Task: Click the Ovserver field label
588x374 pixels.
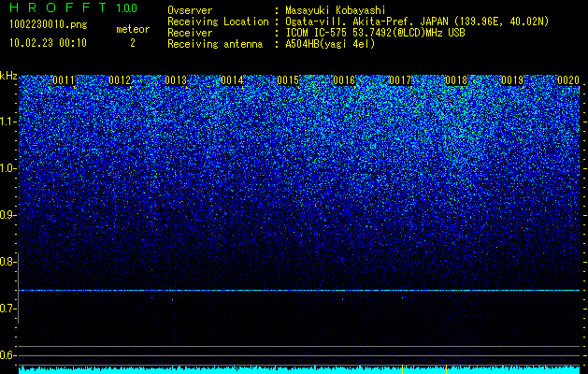Action: (190, 10)
